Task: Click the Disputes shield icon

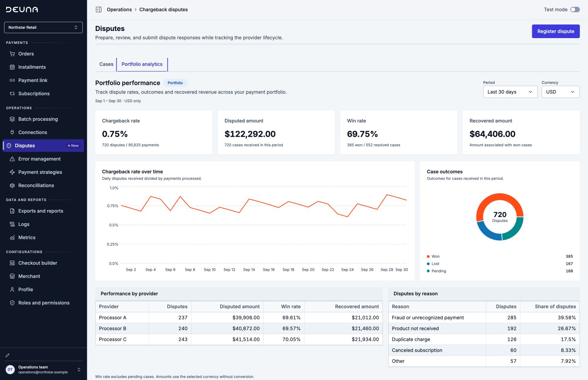Action: (9, 146)
